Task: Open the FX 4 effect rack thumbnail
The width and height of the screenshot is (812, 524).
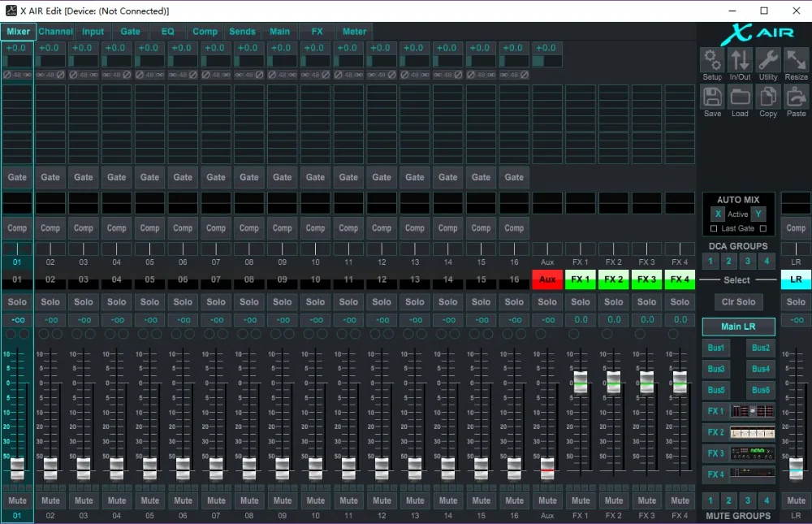Action: pos(753,474)
